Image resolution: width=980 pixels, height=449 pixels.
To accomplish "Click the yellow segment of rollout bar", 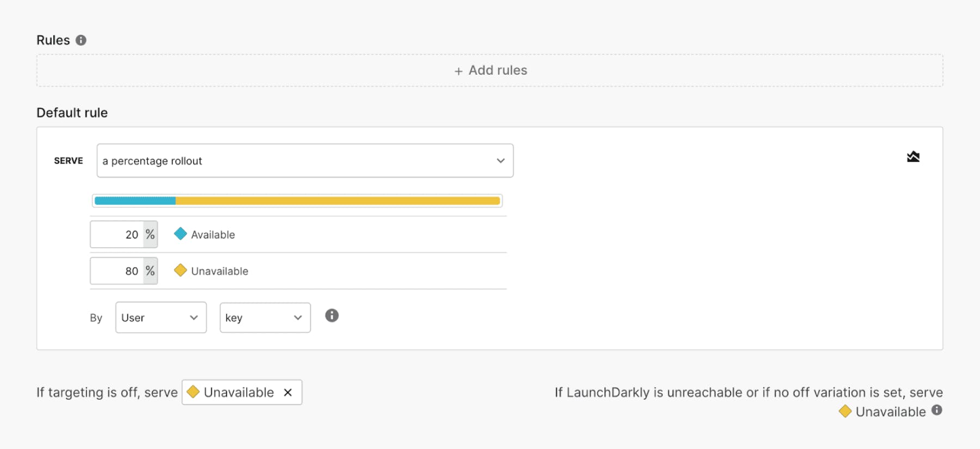I will [x=338, y=201].
